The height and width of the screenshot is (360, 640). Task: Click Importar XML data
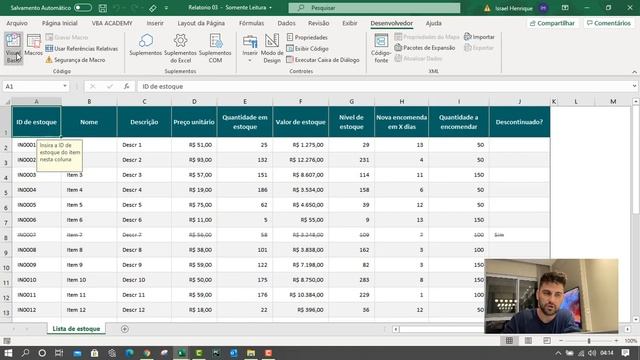pos(479,37)
